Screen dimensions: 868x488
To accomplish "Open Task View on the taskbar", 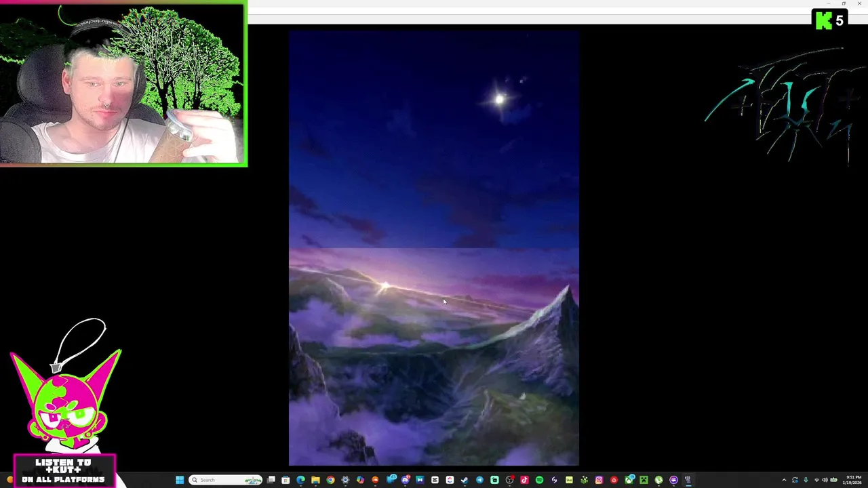I will (271, 480).
